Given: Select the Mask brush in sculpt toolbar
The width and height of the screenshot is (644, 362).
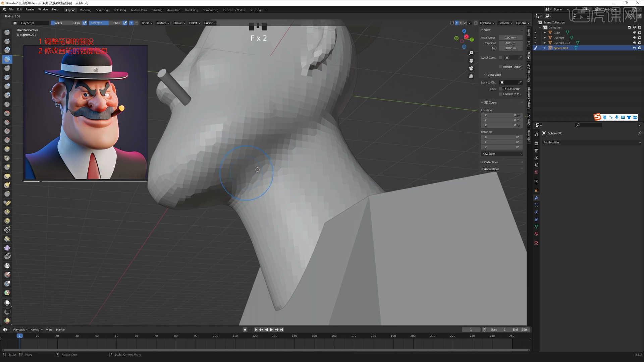Looking at the screenshot, I should point(7,266).
